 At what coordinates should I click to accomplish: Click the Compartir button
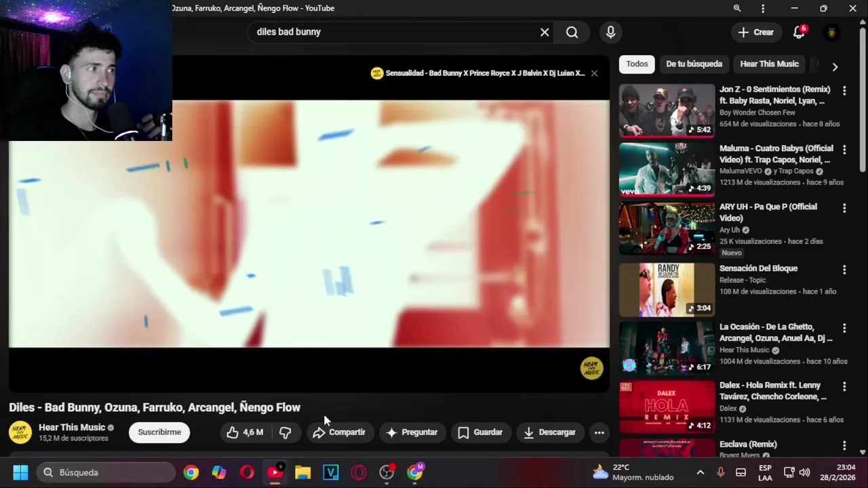click(338, 432)
